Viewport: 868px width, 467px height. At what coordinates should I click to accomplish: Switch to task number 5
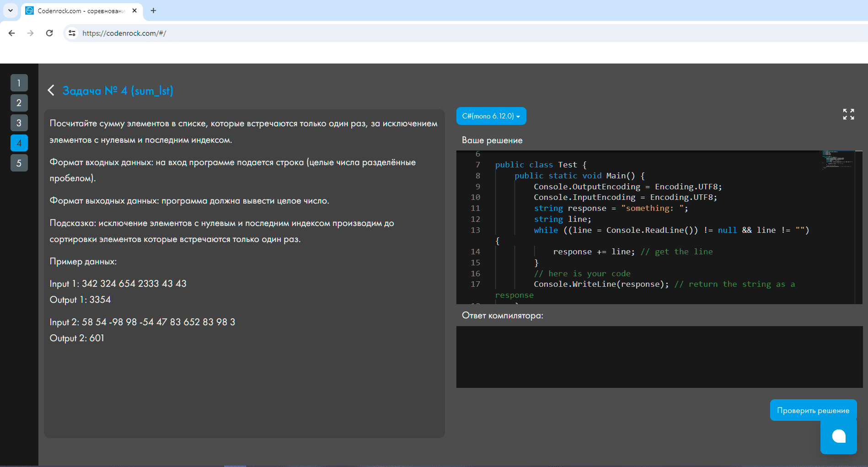[x=19, y=163]
